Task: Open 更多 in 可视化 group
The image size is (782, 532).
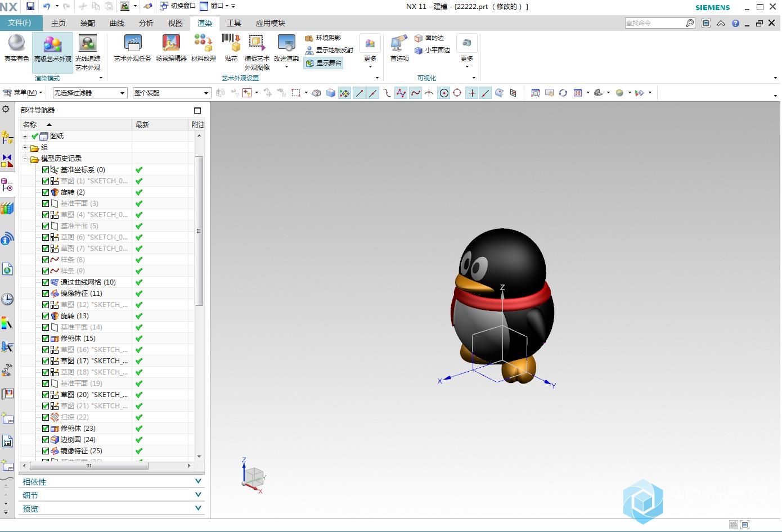Action: point(467,51)
